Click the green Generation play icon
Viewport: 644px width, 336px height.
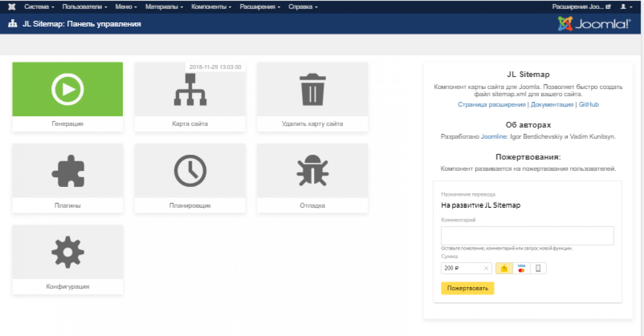[67, 89]
